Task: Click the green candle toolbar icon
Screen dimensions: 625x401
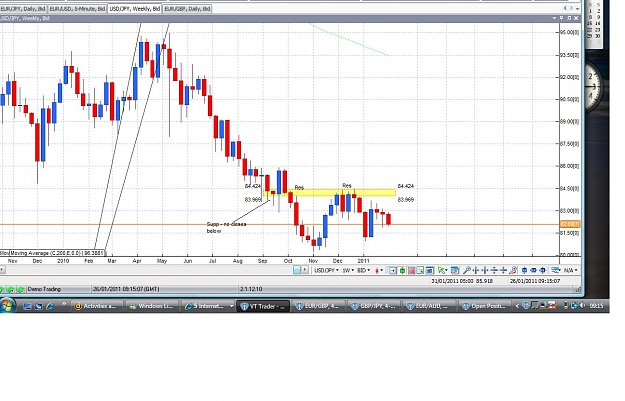Action: tap(402, 271)
